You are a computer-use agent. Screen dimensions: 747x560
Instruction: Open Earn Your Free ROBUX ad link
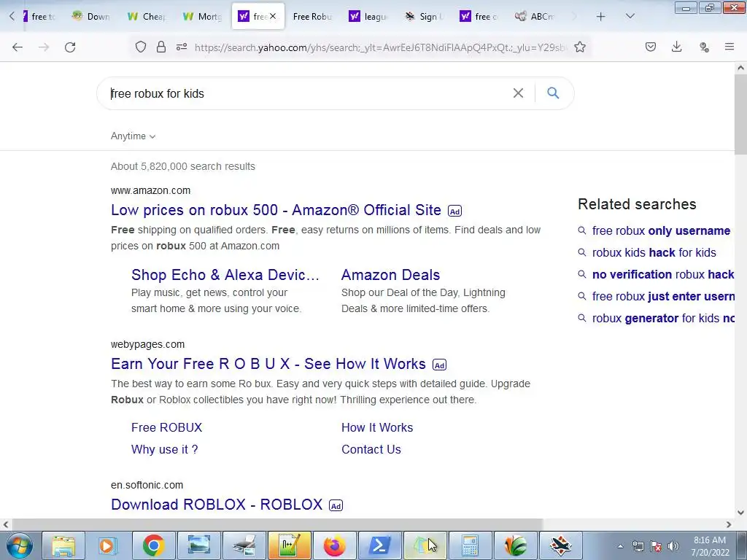[268, 364]
